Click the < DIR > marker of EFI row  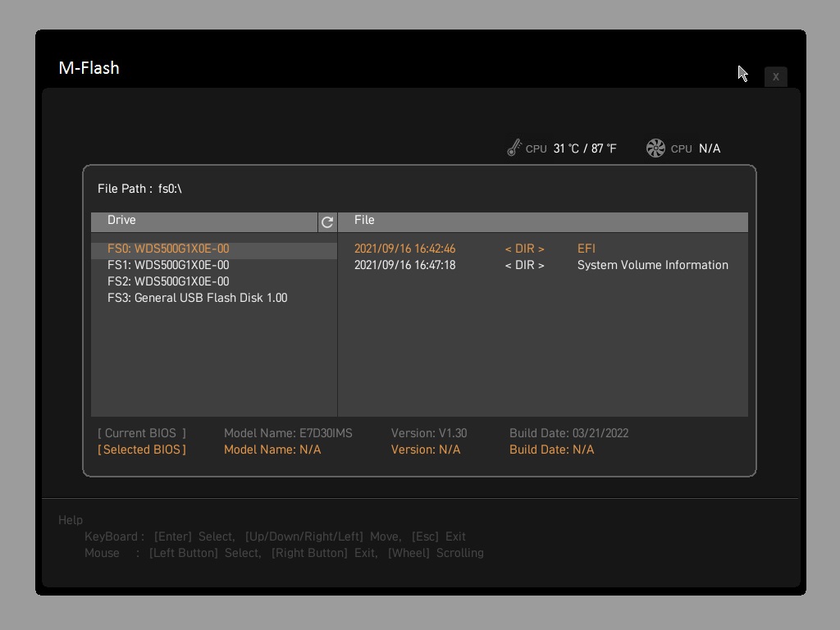524,249
